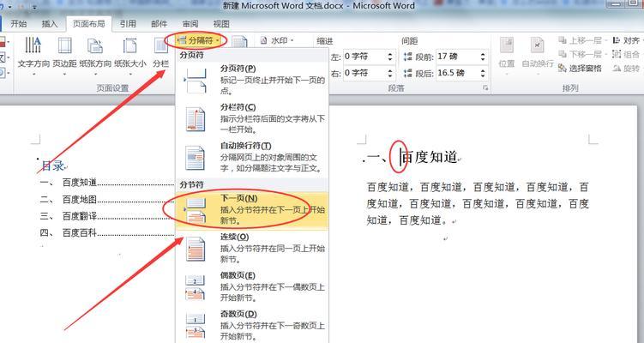Click TOC entry 四、百度百科

click(x=106, y=233)
